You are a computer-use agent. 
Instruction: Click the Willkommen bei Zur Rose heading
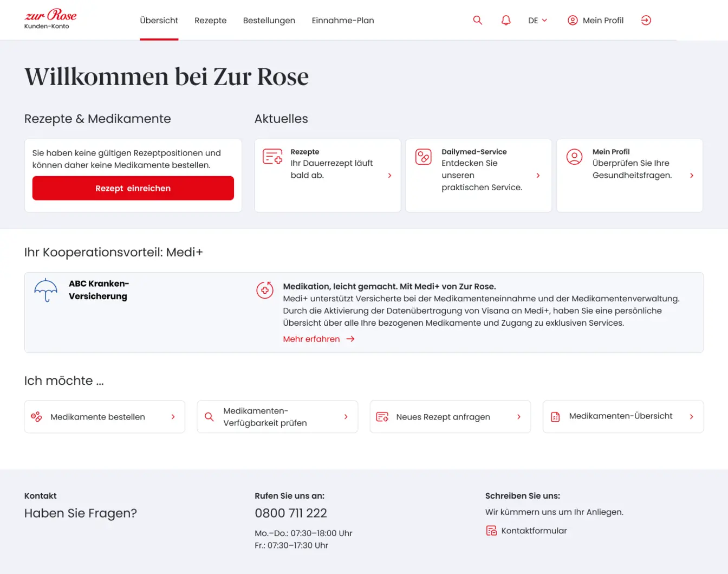[166, 76]
